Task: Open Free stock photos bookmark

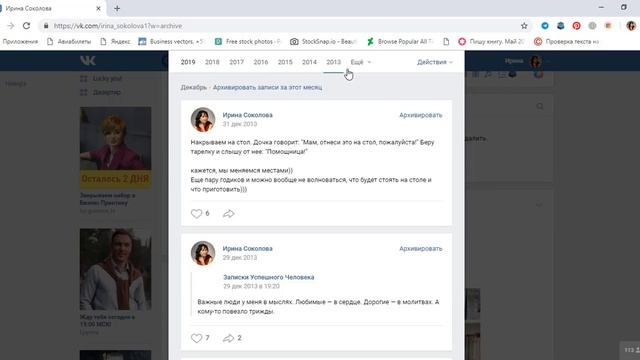Action: [248, 42]
